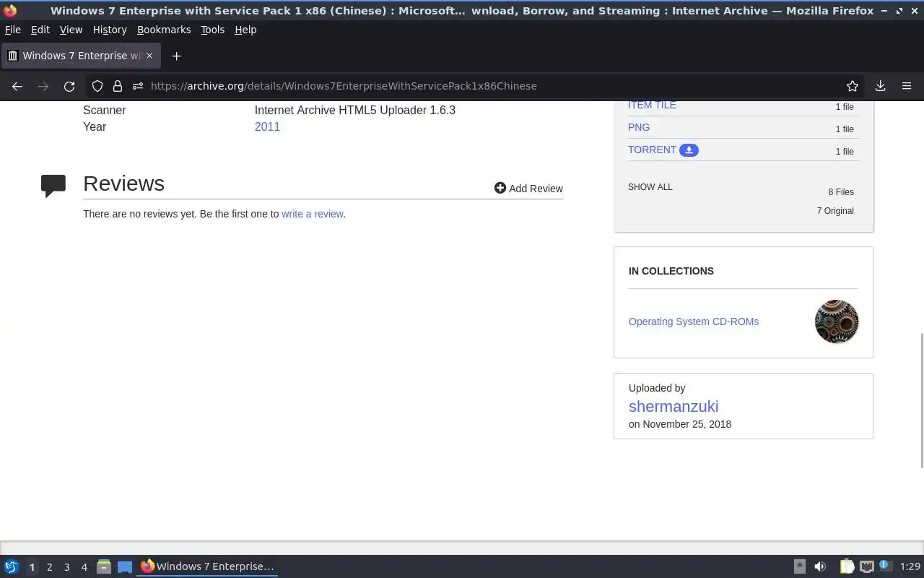Image resolution: width=924 pixels, height=578 pixels.
Task: Click the torrent download badge icon
Action: click(x=689, y=150)
